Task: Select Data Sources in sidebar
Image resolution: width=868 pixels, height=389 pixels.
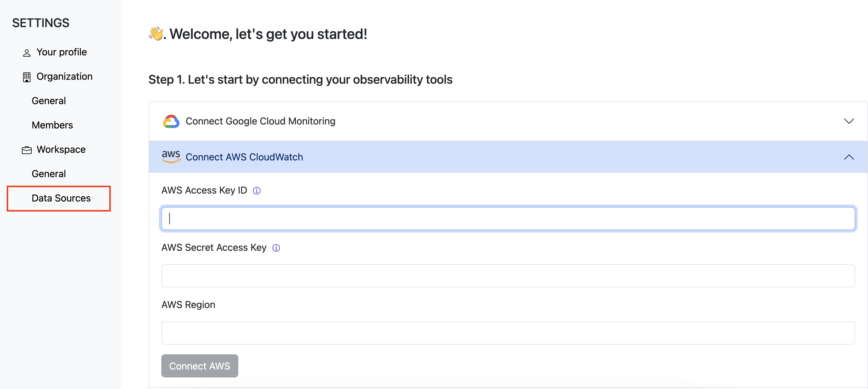Action: [61, 198]
